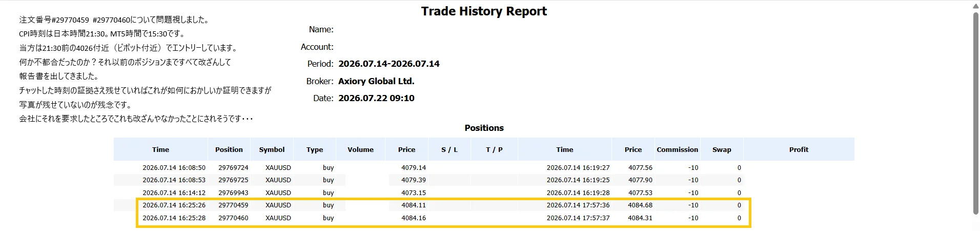
Task: Click the vertical scrollbar thumb
Action: point(975,113)
